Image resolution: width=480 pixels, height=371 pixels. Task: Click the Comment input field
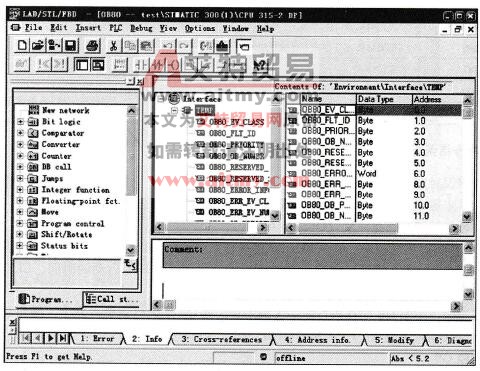pos(312,255)
